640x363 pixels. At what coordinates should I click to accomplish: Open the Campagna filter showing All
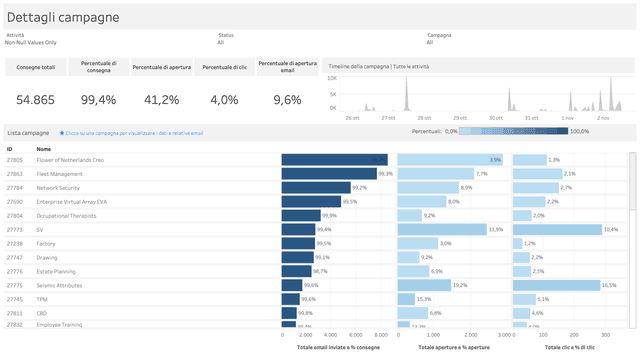[x=430, y=42]
